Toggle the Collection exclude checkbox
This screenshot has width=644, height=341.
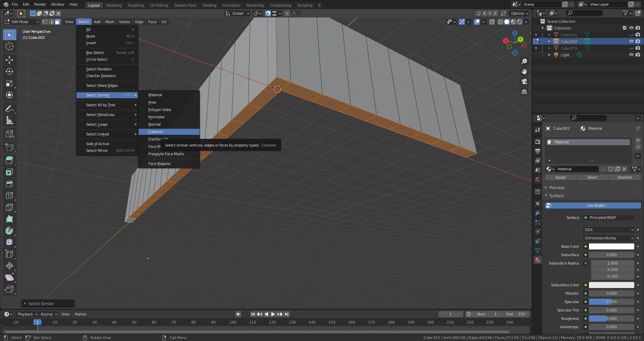click(x=624, y=28)
